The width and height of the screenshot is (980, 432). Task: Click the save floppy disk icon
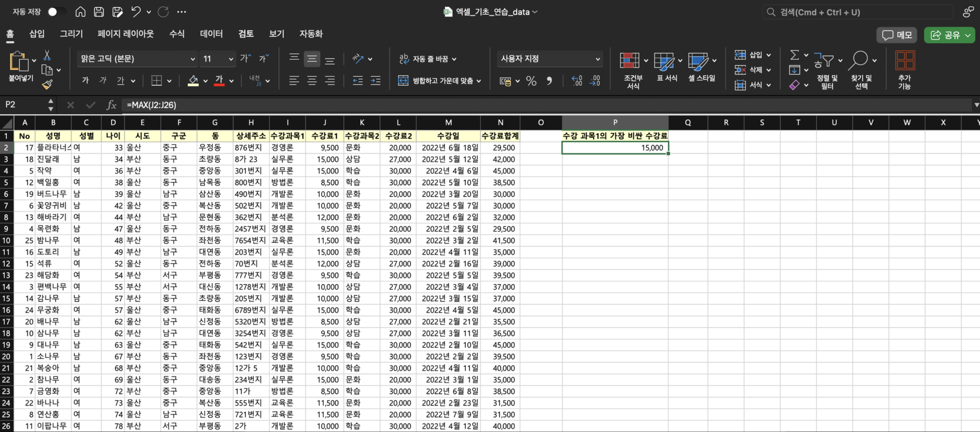click(99, 12)
